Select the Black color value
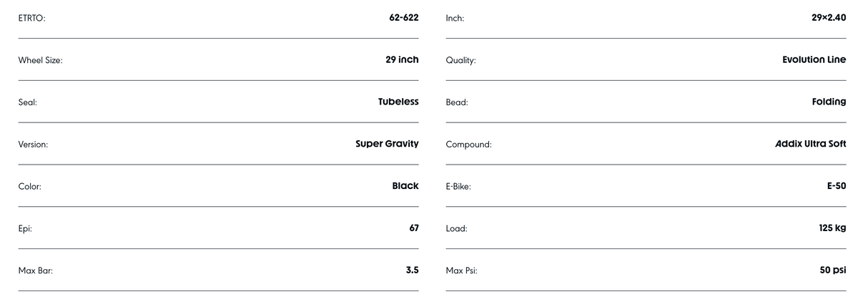Screen dimensions: 868x302 pyautogui.click(x=405, y=186)
